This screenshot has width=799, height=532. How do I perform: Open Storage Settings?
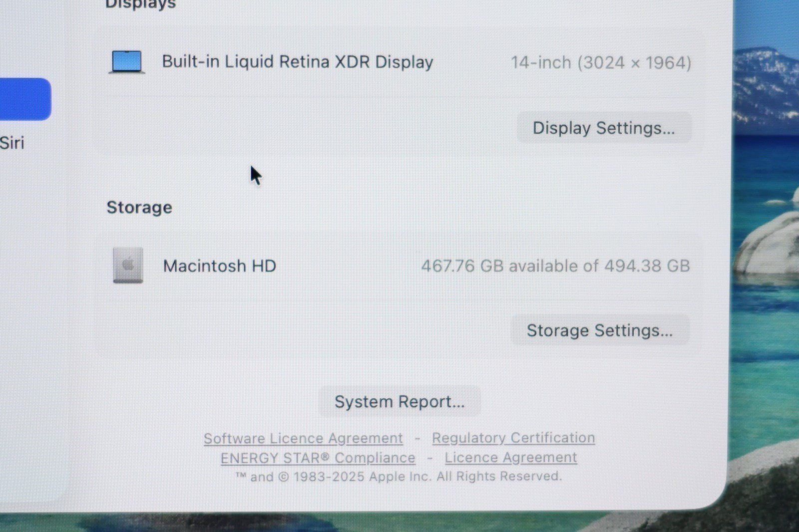599,330
